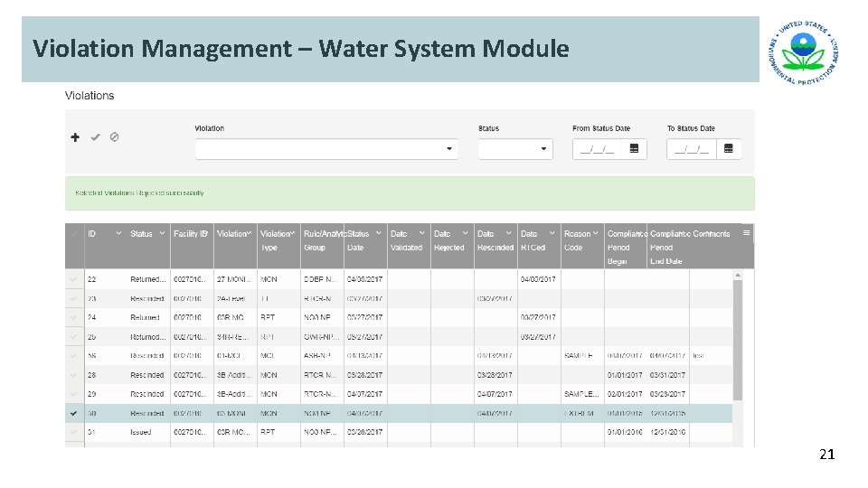Open Violation Type column header dropdown arrow
Screen dimensions: 868x488
point(292,233)
